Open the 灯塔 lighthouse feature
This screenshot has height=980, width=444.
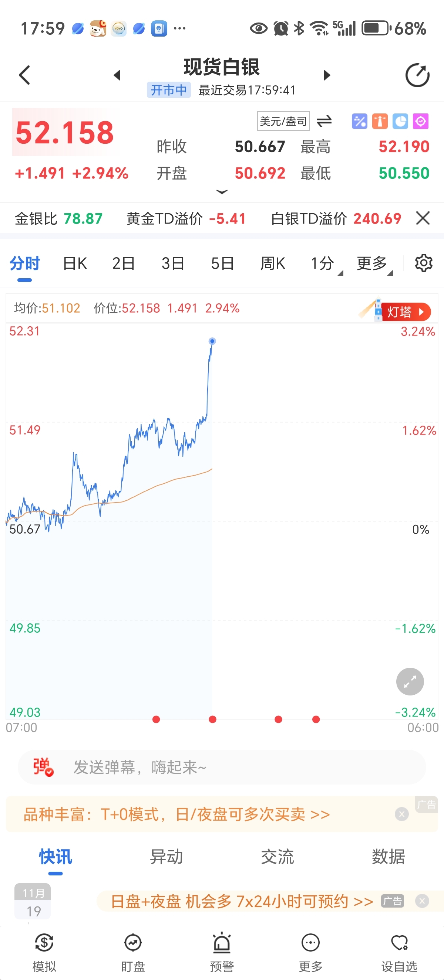point(404,312)
